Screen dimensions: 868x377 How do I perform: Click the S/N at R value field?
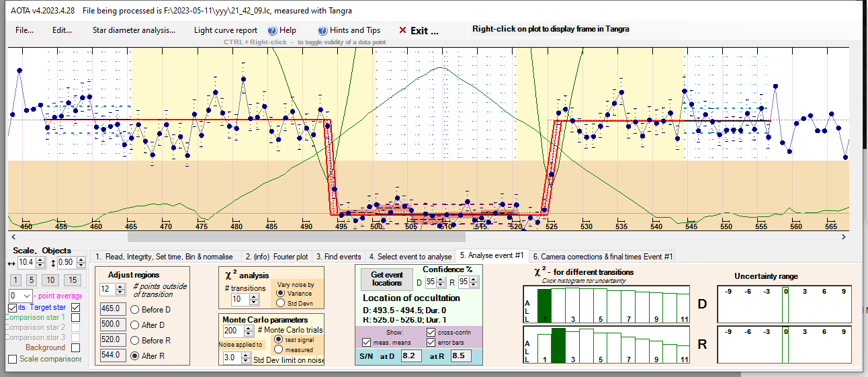pos(461,356)
